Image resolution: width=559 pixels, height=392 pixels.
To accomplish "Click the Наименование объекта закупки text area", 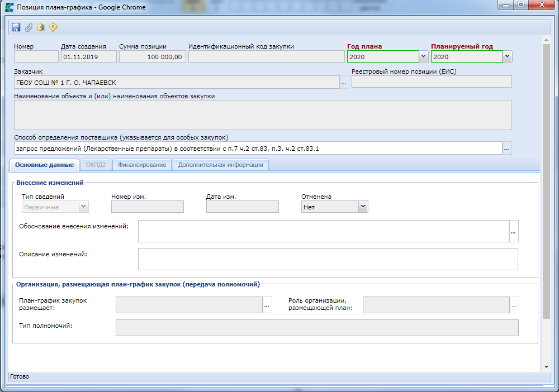I will point(263,115).
